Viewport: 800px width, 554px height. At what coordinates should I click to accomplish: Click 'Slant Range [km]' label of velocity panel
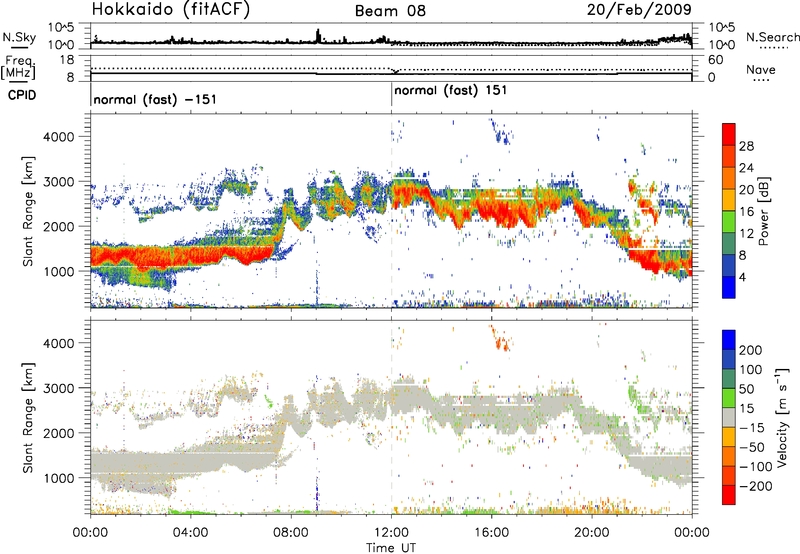pos(28,417)
